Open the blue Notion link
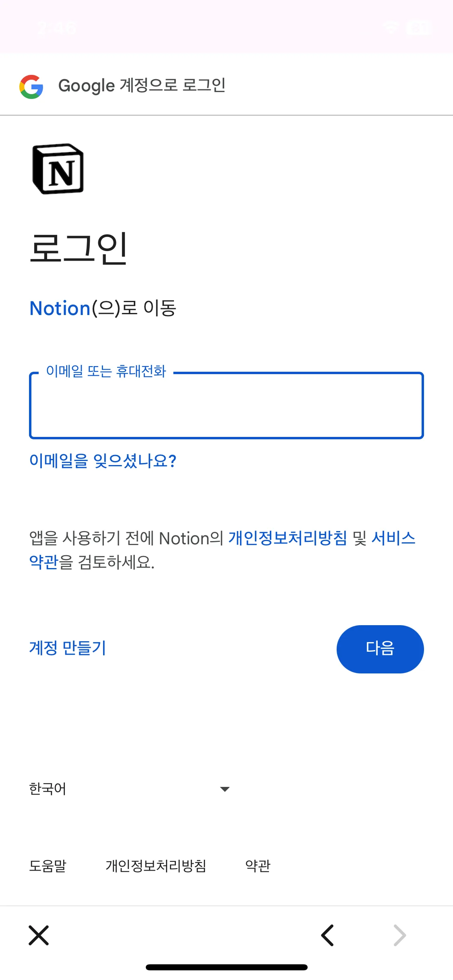 tap(60, 309)
